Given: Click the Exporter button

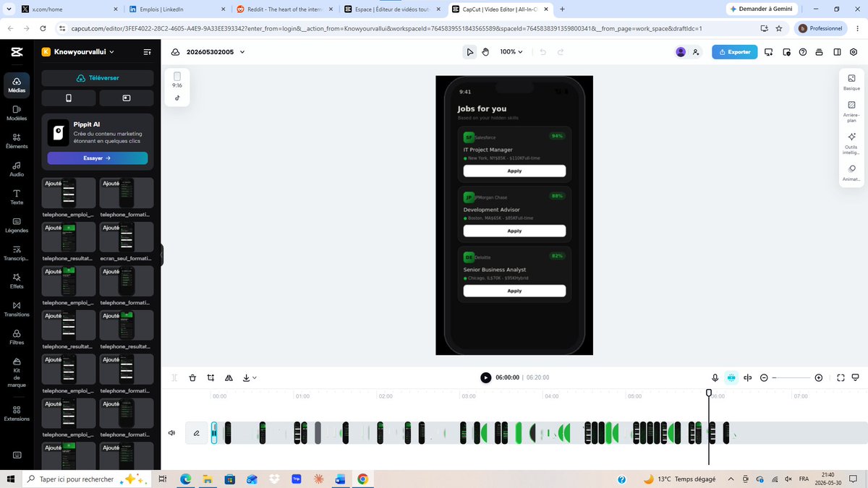Looking at the screenshot, I should [x=734, y=52].
